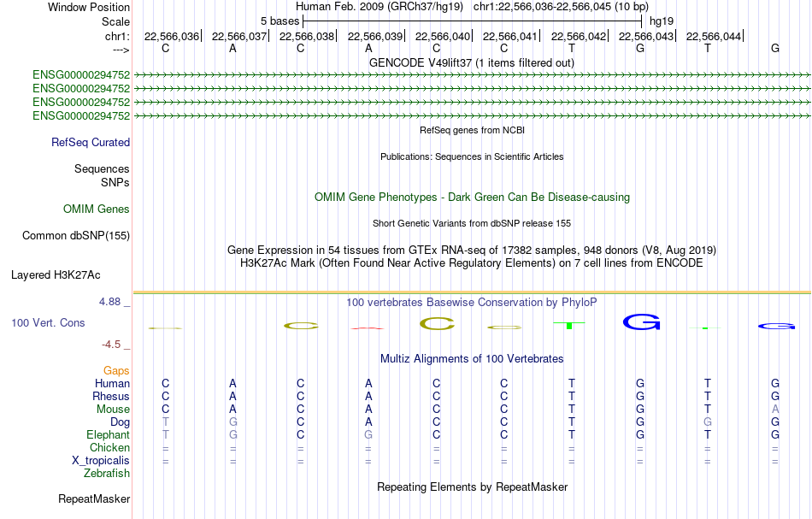
Task: Click the chr1: base position label
Action: 117,36
